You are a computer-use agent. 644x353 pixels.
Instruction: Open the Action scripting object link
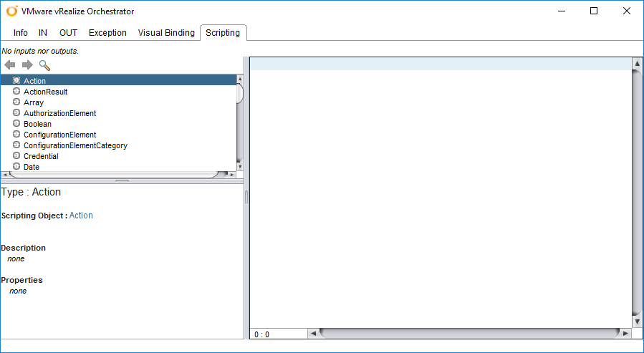tap(81, 216)
